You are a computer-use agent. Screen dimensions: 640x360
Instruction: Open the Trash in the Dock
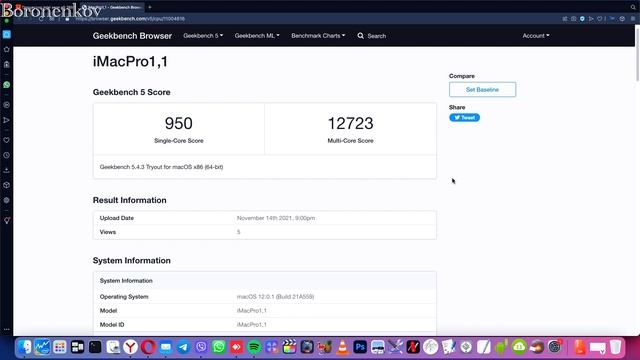(x=616, y=347)
